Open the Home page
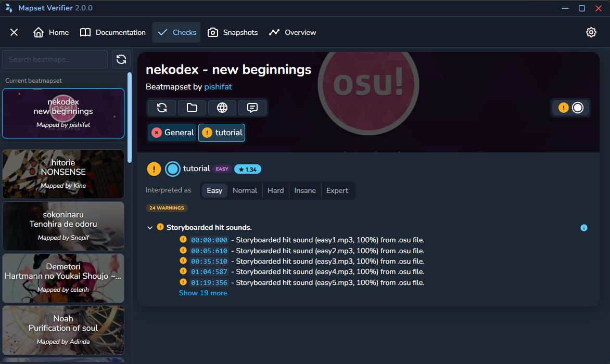The width and height of the screenshot is (610, 364). [51, 32]
